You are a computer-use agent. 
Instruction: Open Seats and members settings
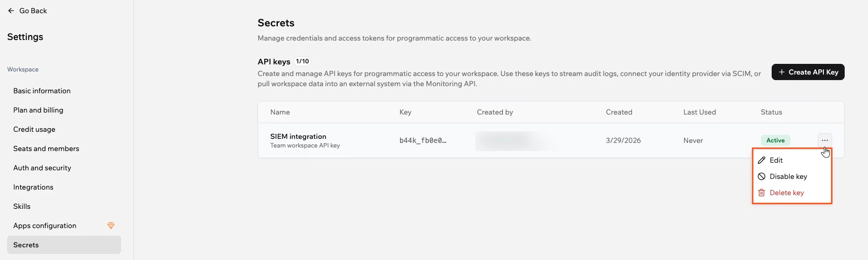64,148
